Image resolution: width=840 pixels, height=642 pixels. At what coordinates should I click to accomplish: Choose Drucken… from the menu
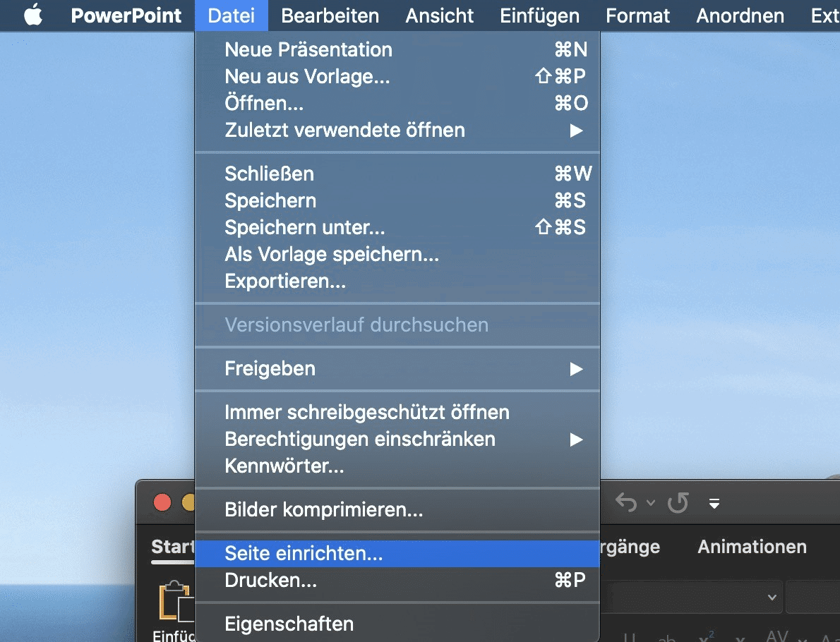click(x=397, y=580)
